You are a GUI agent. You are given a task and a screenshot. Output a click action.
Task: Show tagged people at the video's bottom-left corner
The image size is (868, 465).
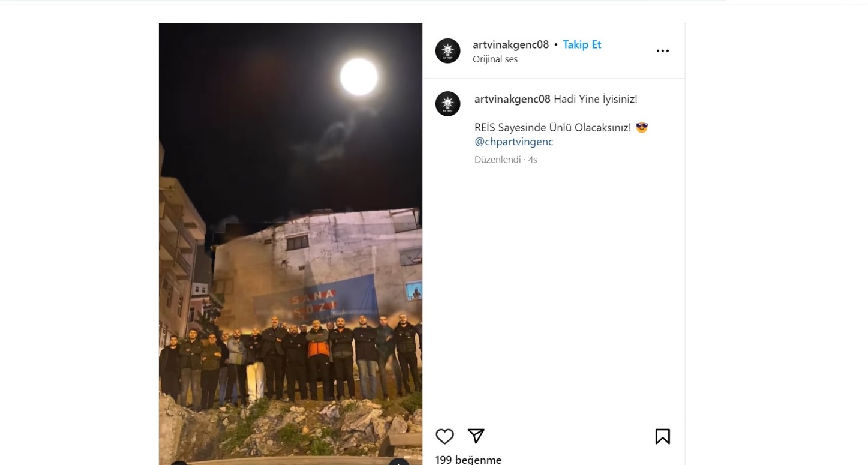(179, 463)
